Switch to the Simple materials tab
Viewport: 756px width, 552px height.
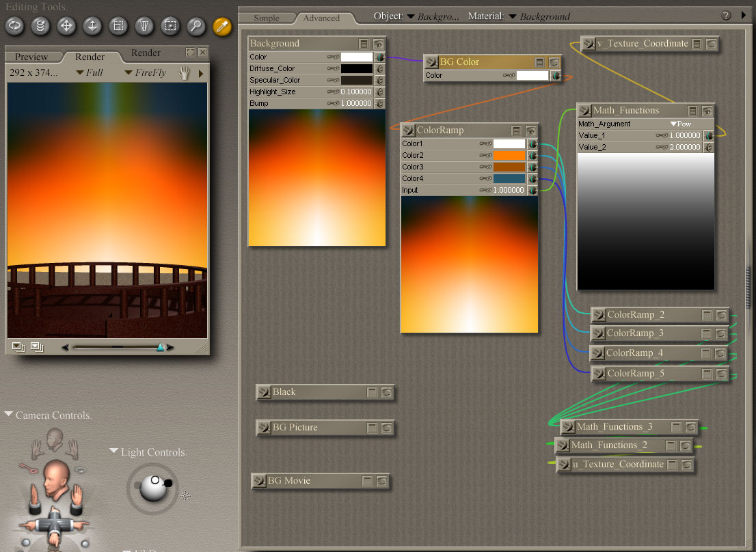coord(267,18)
